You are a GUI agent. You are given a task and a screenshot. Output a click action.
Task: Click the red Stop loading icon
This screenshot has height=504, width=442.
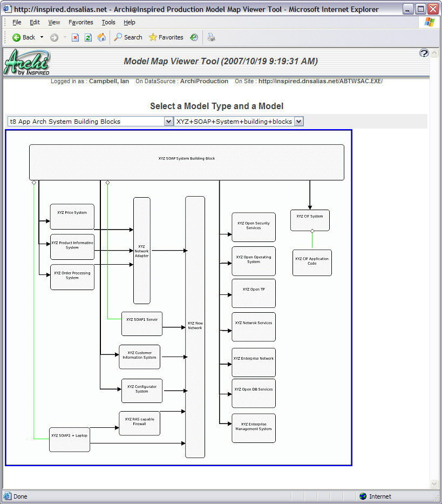[74, 37]
